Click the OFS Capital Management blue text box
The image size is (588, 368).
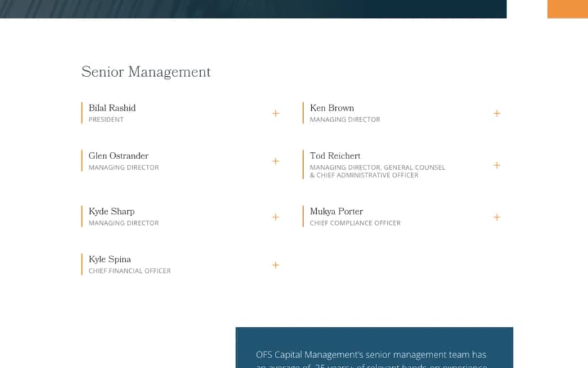(374, 347)
